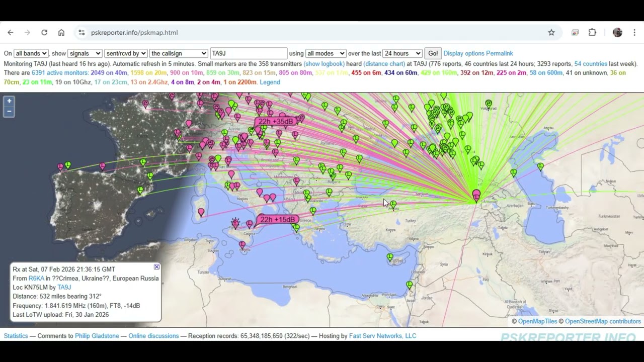The image size is (644, 362).
Task: Open the 'all modes' dropdown
Action: pyautogui.click(x=326, y=53)
